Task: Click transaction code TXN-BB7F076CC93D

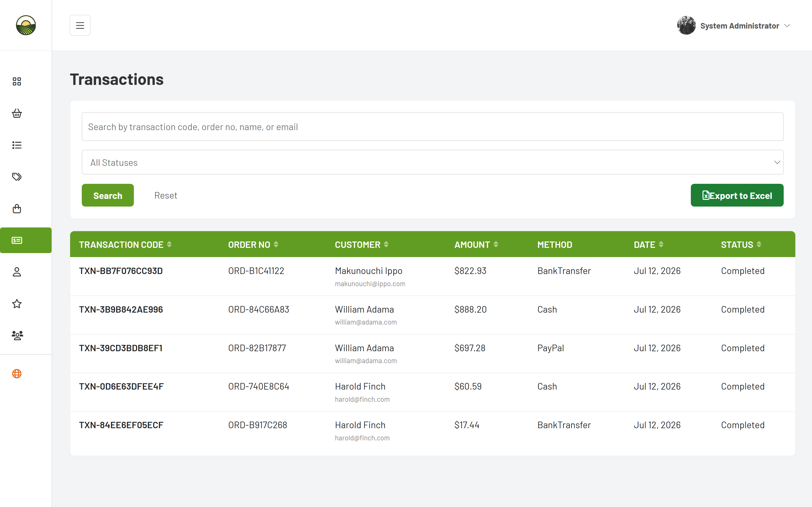Action: coord(121,271)
